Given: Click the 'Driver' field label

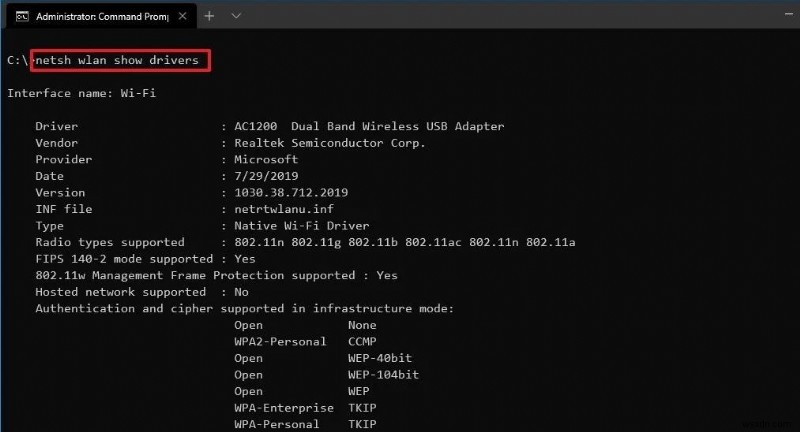Looking at the screenshot, I should pos(57,126).
